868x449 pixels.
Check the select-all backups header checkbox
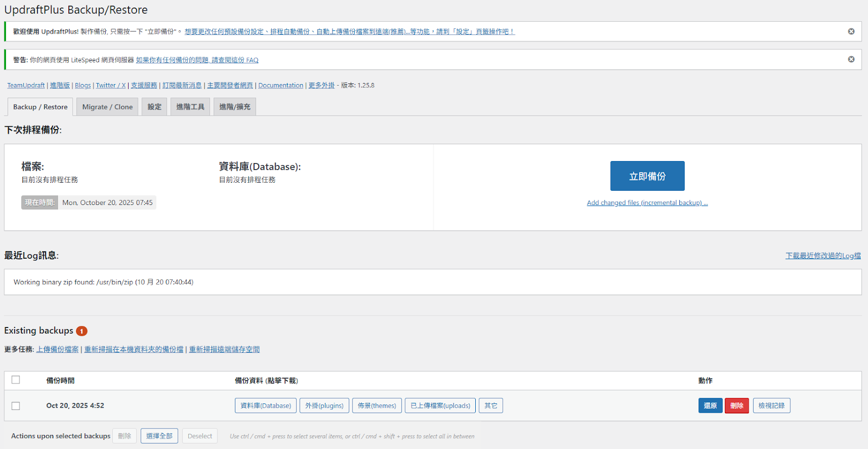pos(16,380)
